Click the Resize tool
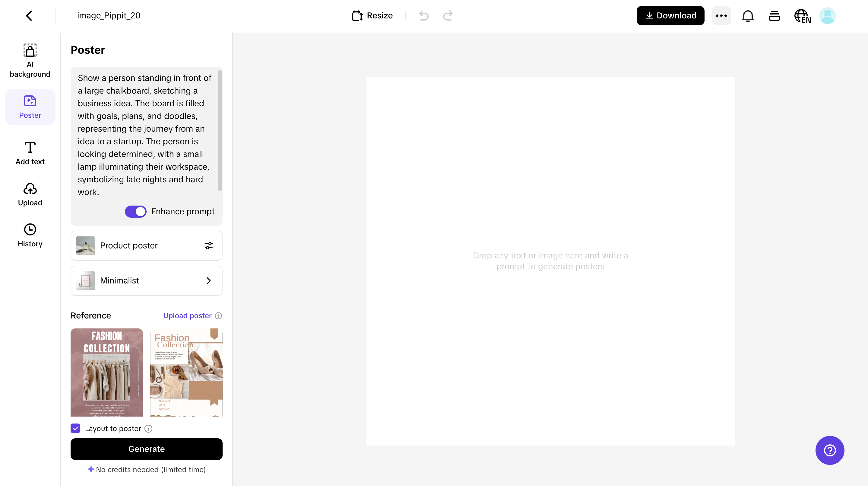 click(x=372, y=15)
